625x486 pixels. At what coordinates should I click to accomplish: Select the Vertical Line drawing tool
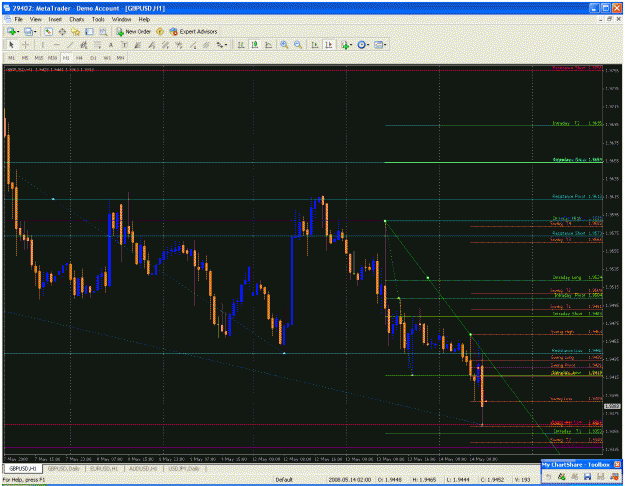pos(42,45)
